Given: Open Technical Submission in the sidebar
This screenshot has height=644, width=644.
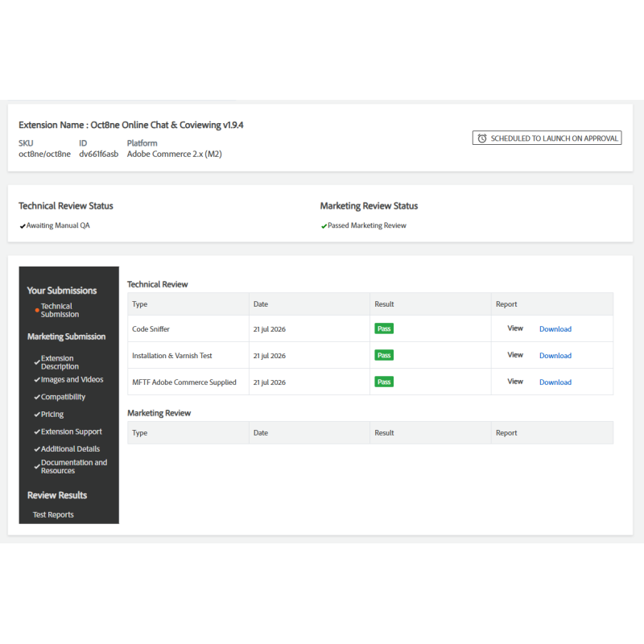Looking at the screenshot, I should pyautogui.click(x=60, y=310).
